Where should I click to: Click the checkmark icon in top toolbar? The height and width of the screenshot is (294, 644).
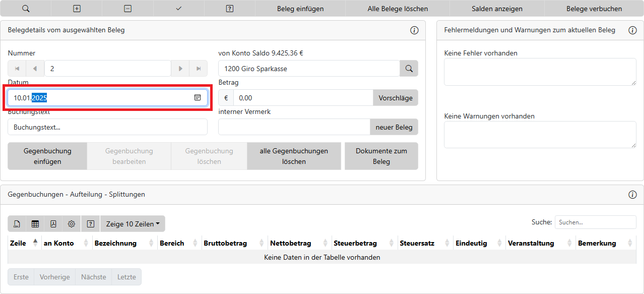pyautogui.click(x=179, y=9)
